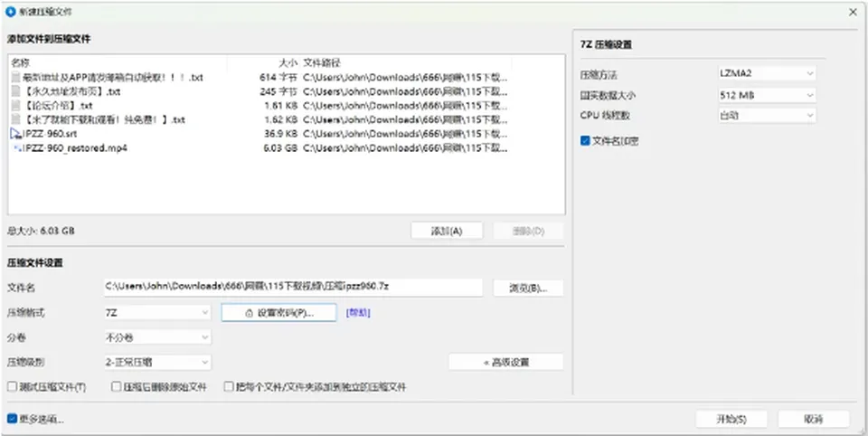
Task: Open the 帮助 link
Action: click(358, 313)
